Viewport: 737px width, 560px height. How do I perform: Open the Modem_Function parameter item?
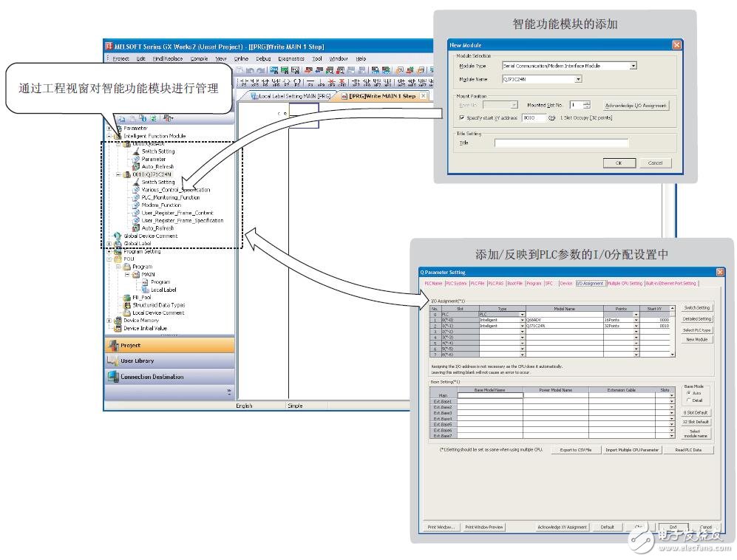[160, 205]
